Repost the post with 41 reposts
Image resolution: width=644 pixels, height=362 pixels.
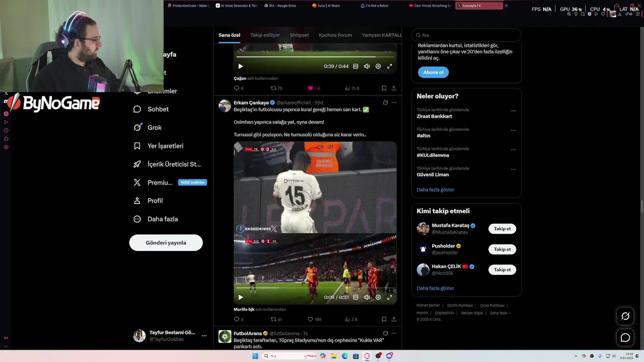click(x=276, y=319)
